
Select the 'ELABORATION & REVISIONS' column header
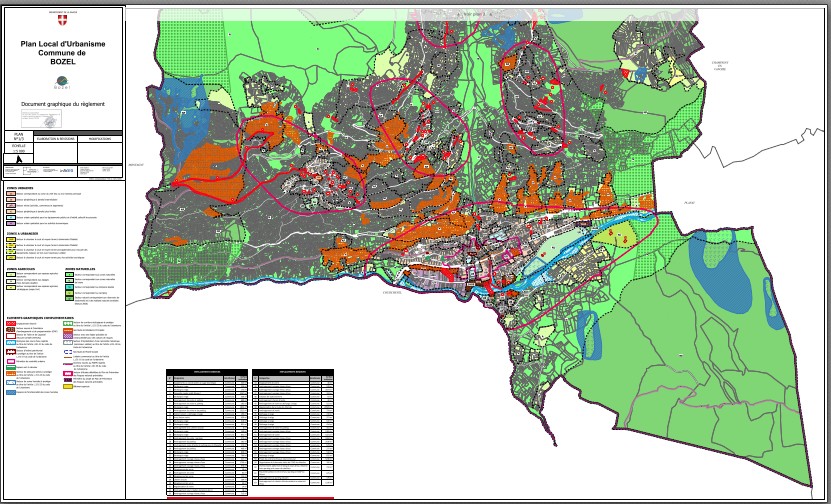(x=54, y=139)
